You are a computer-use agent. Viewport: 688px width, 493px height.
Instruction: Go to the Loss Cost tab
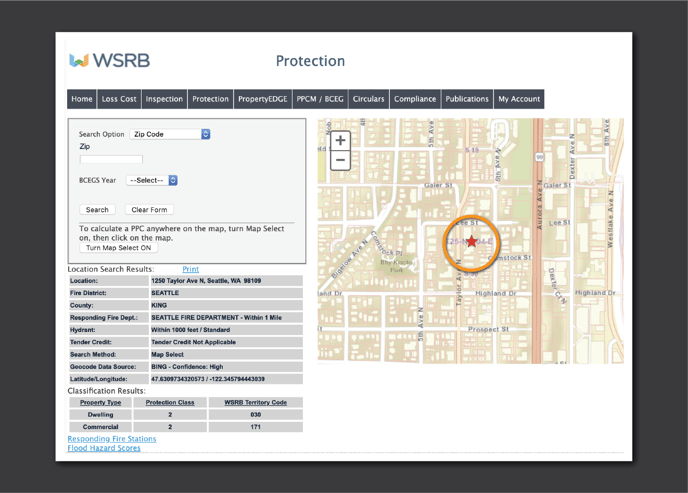[x=119, y=99]
